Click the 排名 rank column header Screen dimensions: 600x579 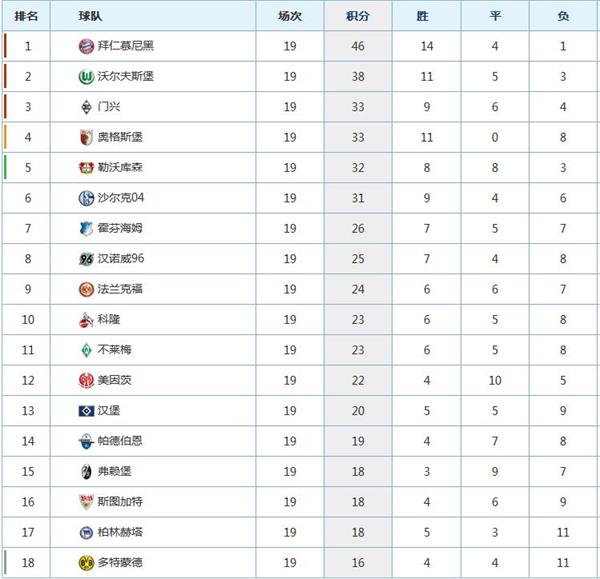coord(26,16)
